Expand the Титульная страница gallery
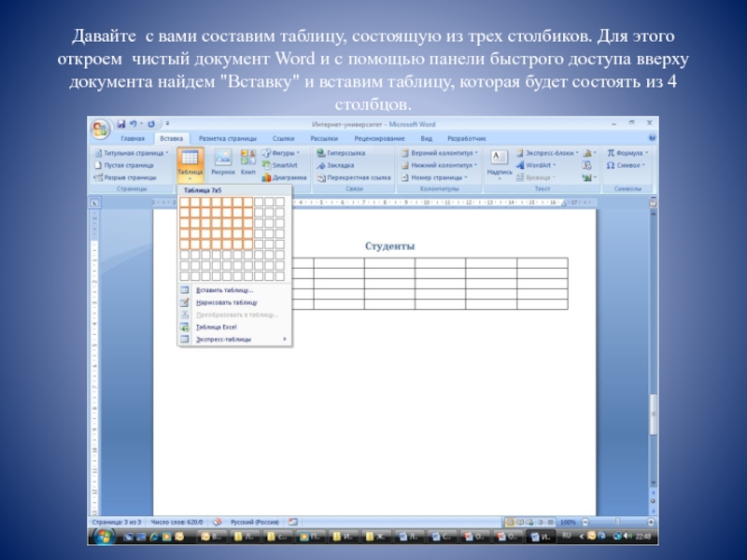The image size is (747, 560). [132, 153]
